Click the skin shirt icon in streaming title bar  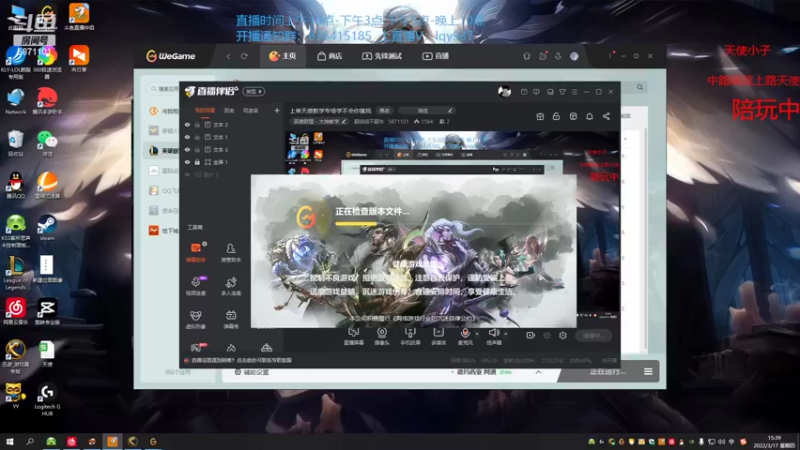tap(562, 92)
